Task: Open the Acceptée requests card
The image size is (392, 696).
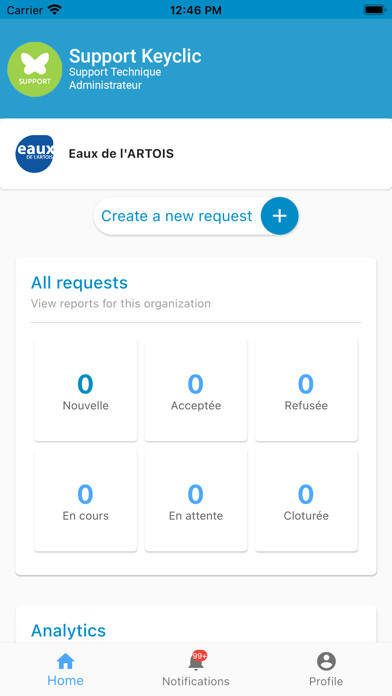Action: point(196,391)
